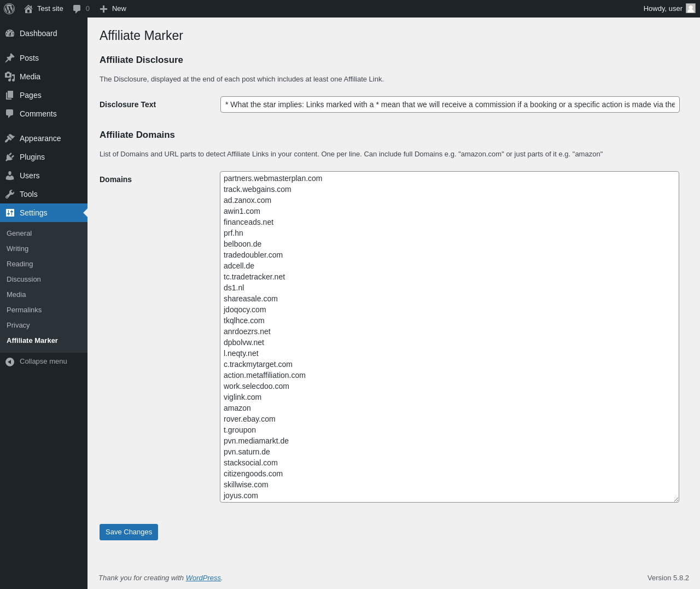Click the stacksocial.com line

pos(250,463)
